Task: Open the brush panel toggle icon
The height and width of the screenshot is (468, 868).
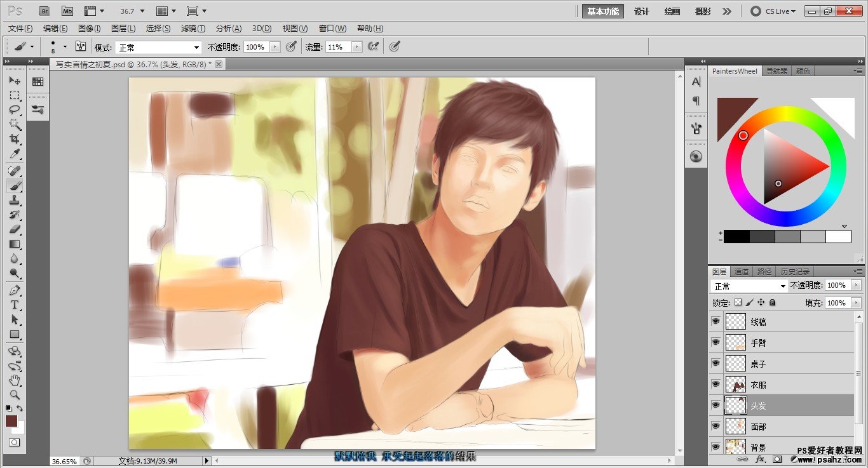Action: tap(81, 46)
